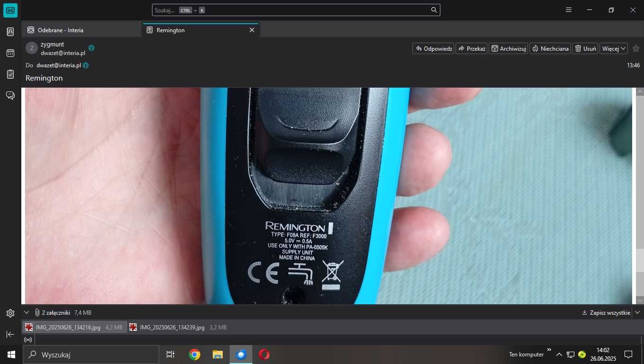Expand the Ten komputer toolbar chevron
The image size is (644, 364).
click(549, 350)
